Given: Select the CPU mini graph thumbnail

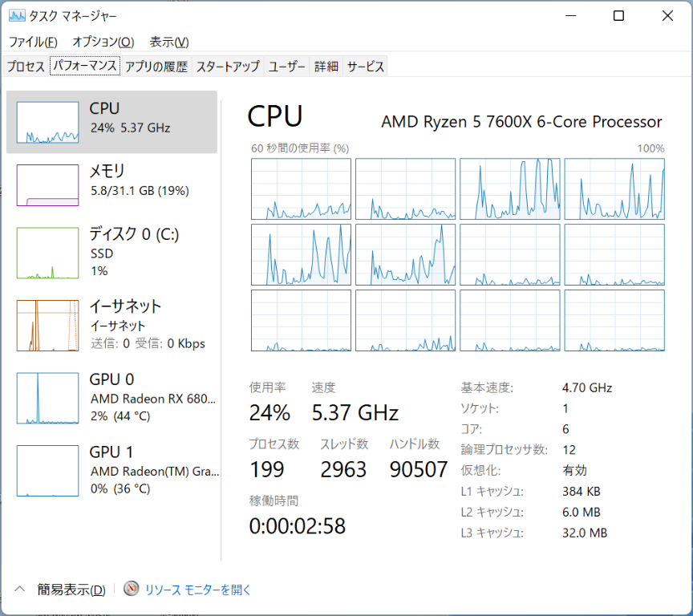Looking at the screenshot, I should pos(47,123).
